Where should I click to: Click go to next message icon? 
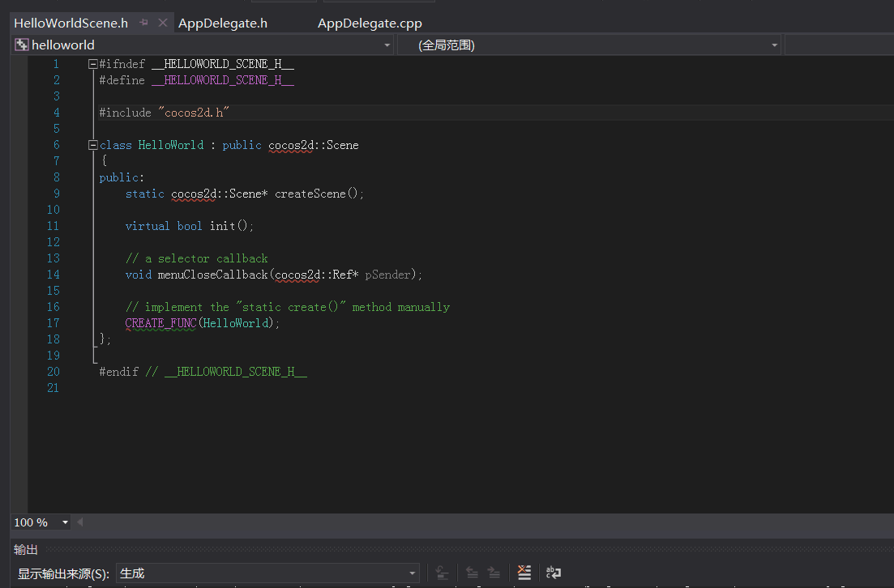(494, 573)
